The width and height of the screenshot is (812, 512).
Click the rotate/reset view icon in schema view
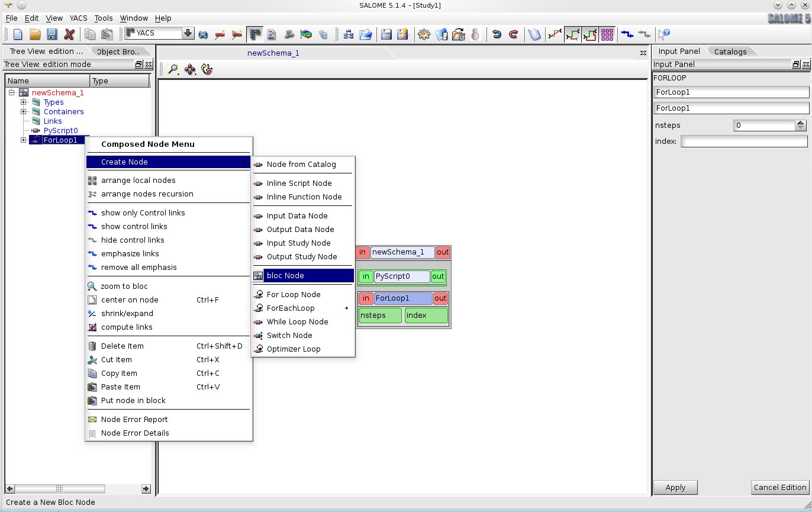(x=207, y=69)
